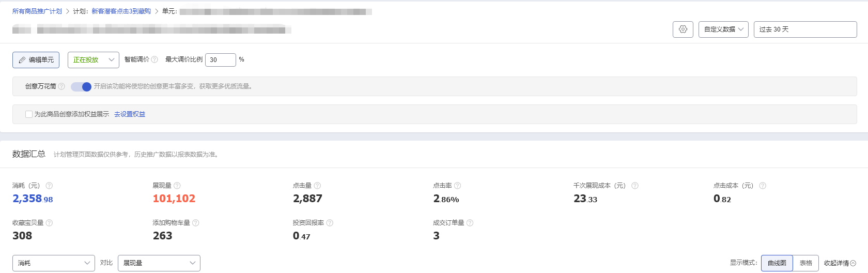Click help icon next to 点击率

click(457, 186)
